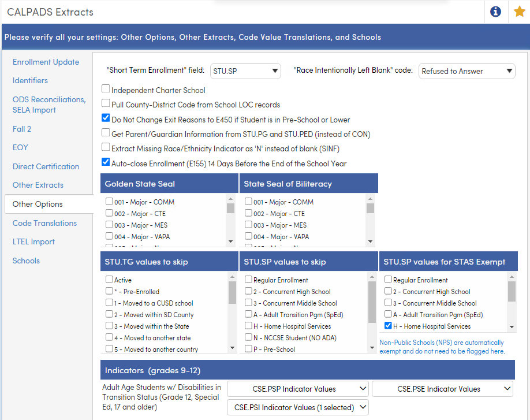
Task: Open the Short Term Enrollment field dropdown
Action: point(245,70)
